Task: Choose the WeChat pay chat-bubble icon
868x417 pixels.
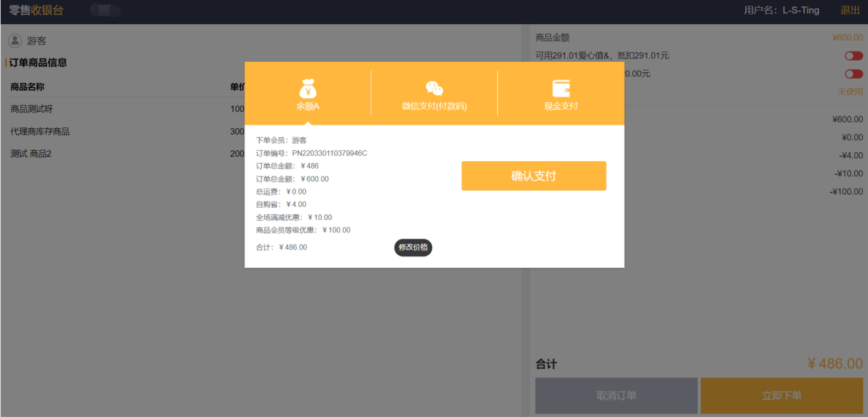Action: [434, 88]
